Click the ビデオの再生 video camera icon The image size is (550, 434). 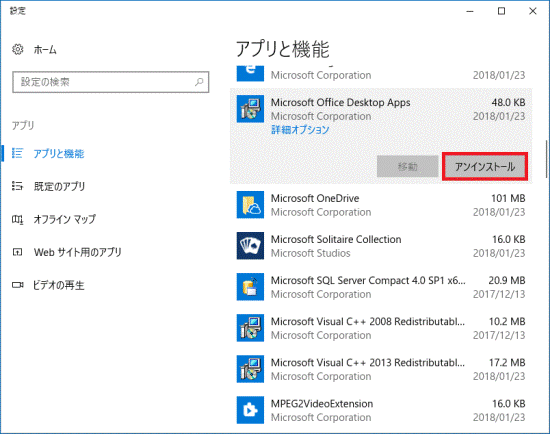point(17,285)
